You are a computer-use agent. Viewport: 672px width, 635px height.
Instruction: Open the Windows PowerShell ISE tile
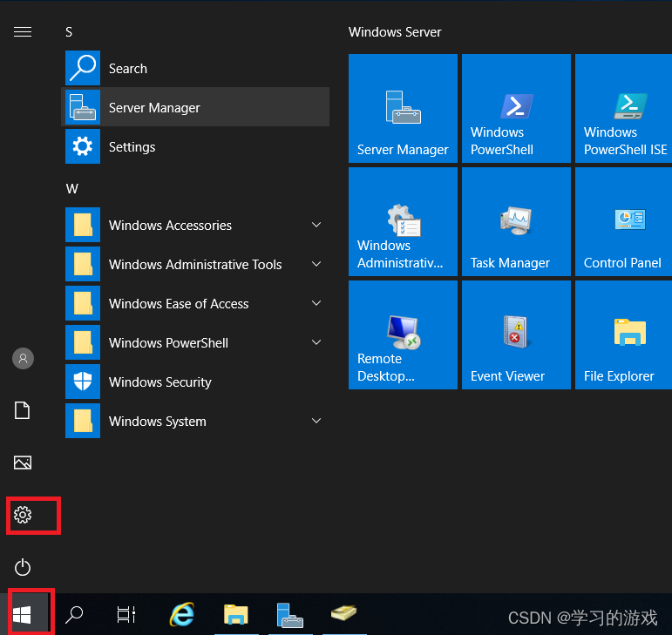pos(626,108)
